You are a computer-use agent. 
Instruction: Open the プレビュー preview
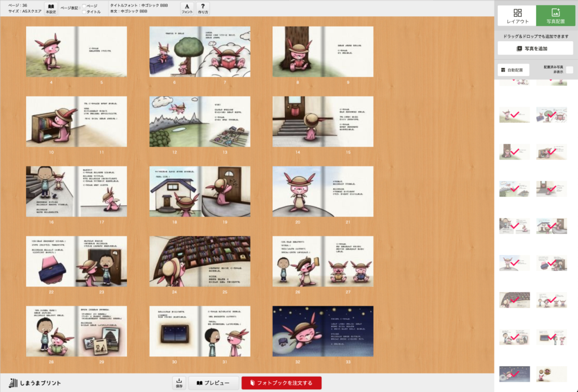pyautogui.click(x=213, y=383)
